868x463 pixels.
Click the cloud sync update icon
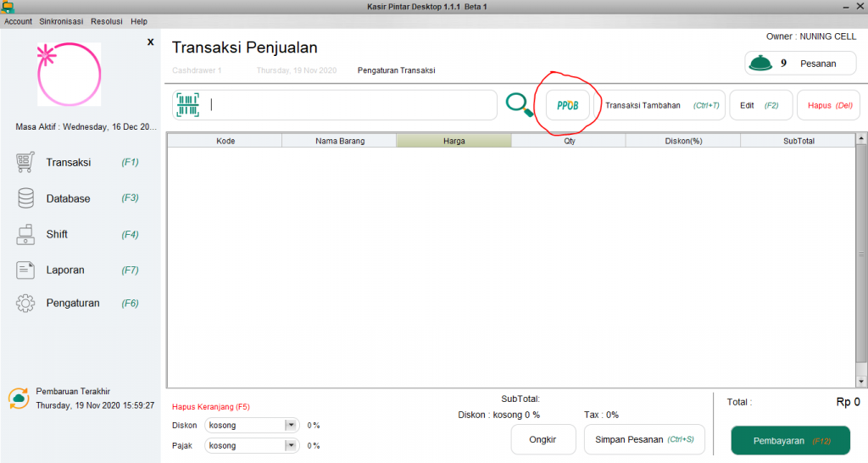[19, 399]
